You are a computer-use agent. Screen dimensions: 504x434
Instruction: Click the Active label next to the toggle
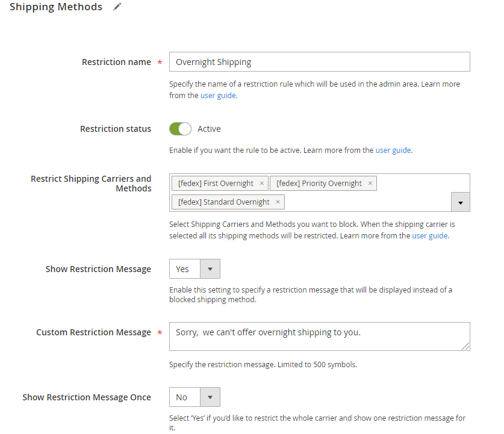click(209, 129)
